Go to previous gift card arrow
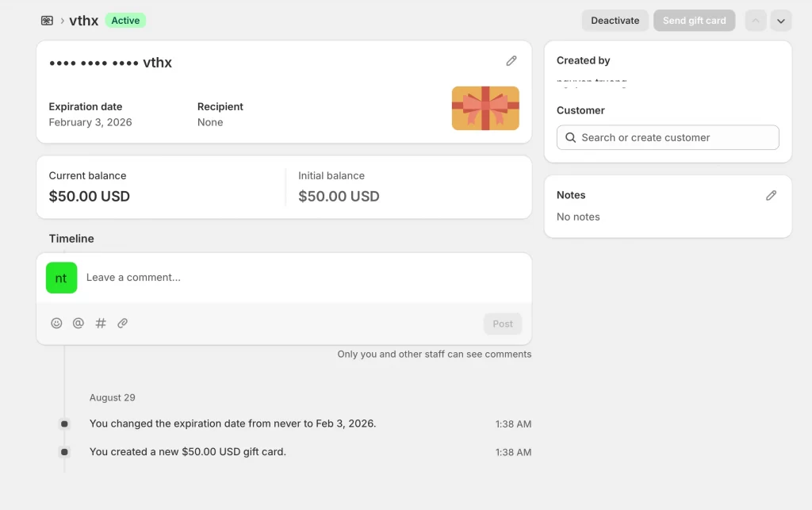This screenshot has height=510, width=812. point(756,21)
